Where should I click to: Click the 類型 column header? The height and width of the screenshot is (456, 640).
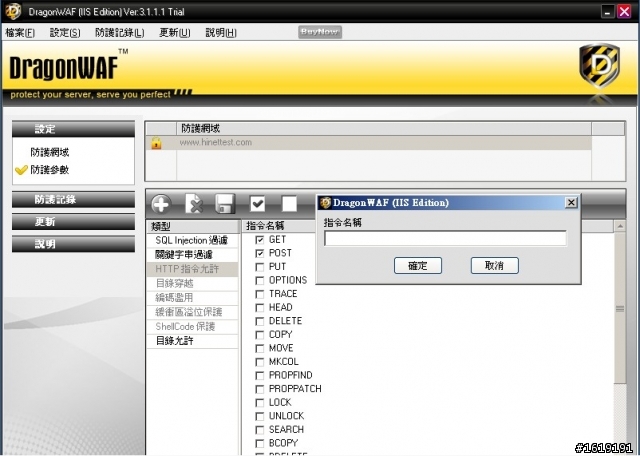[193, 226]
